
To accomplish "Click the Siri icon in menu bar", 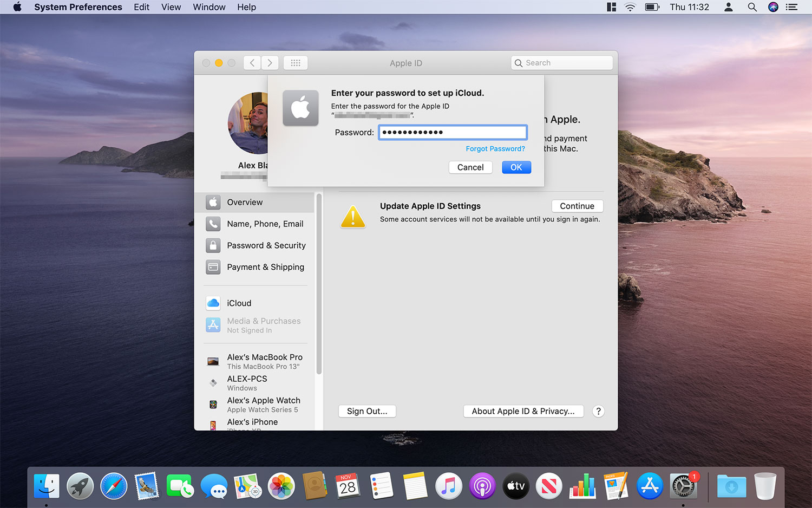I will coord(773,7).
